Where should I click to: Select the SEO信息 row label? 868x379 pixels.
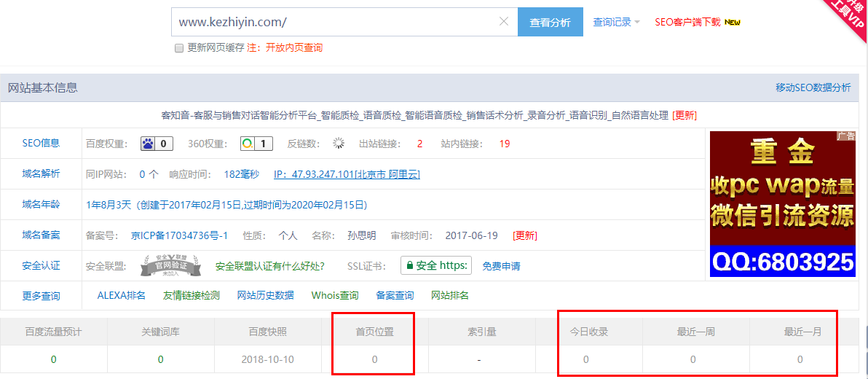click(41, 143)
